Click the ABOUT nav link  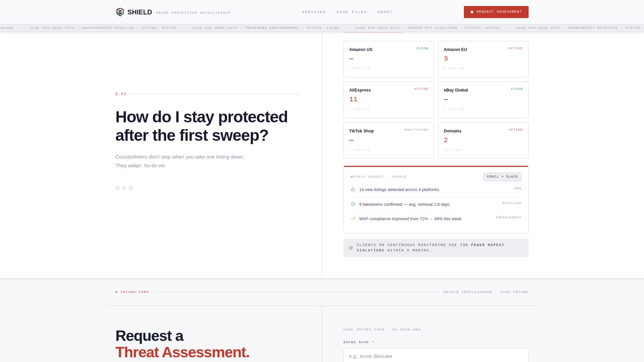coord(385,12)
